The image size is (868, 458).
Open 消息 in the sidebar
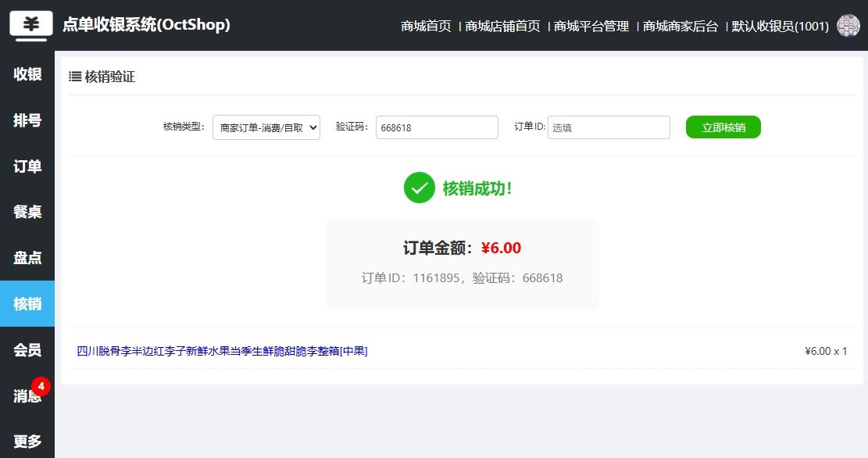tap(27, 395)
